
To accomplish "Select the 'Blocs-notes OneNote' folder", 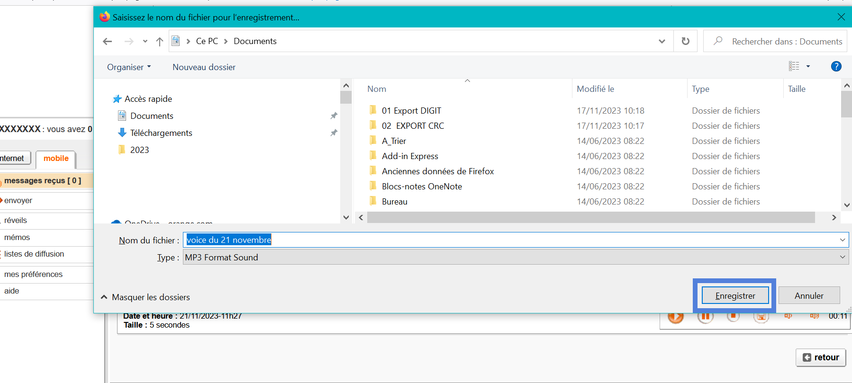I will (422, 186).
